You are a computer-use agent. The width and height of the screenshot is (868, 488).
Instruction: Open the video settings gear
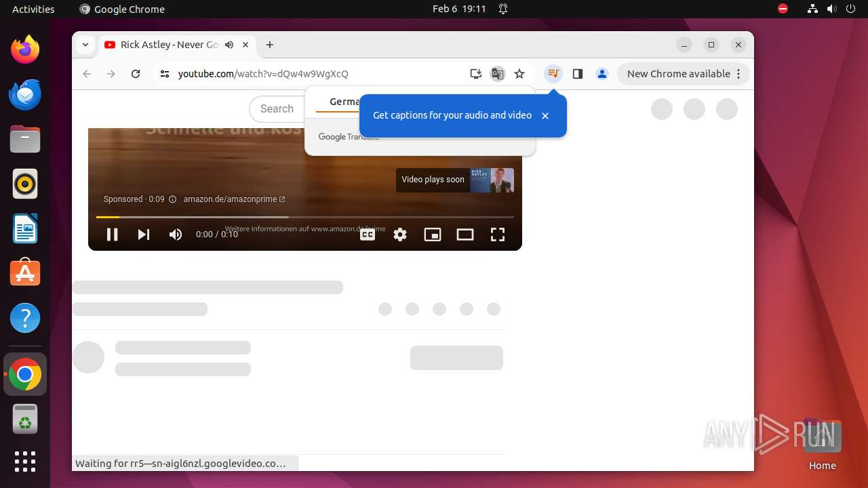(400, 235)
